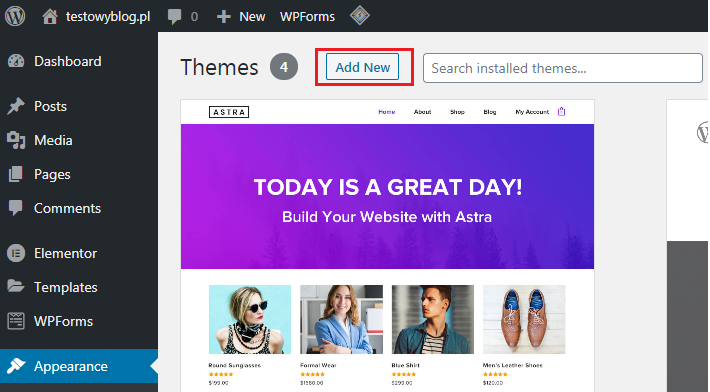Click the second theme card at right

[687, 245]
